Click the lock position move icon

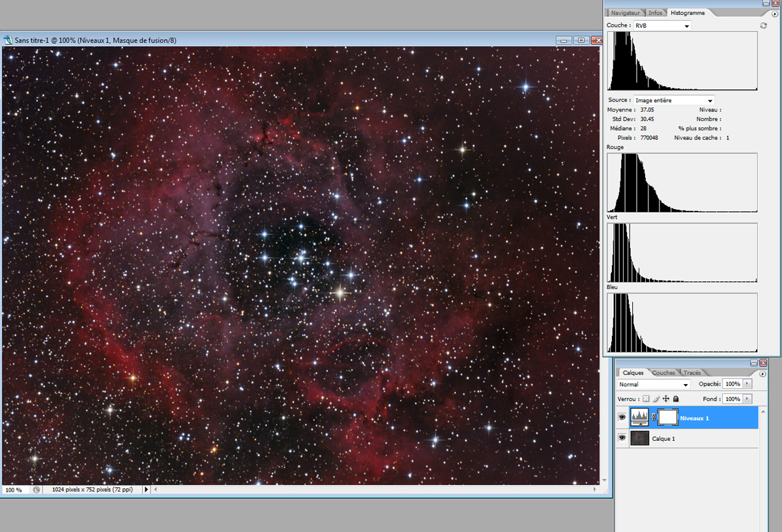pyautogui.click(x=666, y=399)
